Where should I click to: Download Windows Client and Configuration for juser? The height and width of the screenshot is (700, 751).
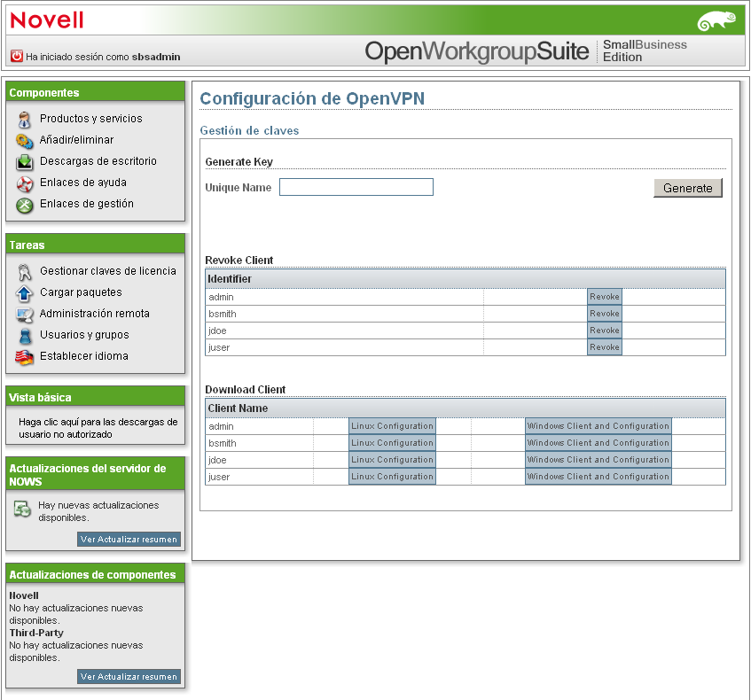pos(598,477)
